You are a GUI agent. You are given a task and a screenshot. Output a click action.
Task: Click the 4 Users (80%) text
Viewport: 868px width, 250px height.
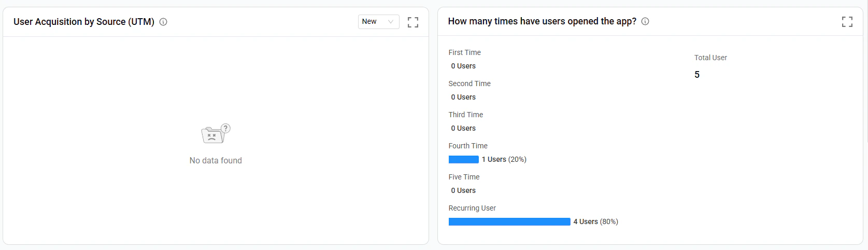[x=596, y=221]
